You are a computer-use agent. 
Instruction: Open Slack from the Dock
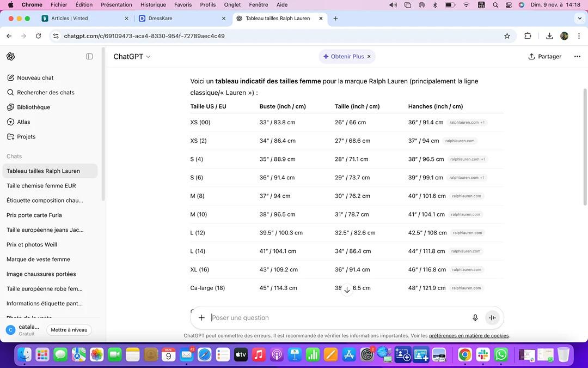(482, 354)
